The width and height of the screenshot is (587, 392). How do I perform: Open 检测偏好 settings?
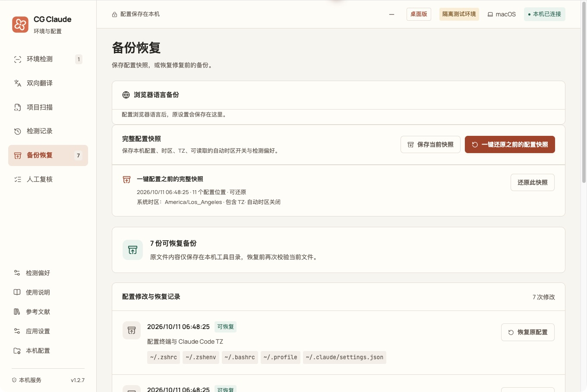click(x=48, y=273)
